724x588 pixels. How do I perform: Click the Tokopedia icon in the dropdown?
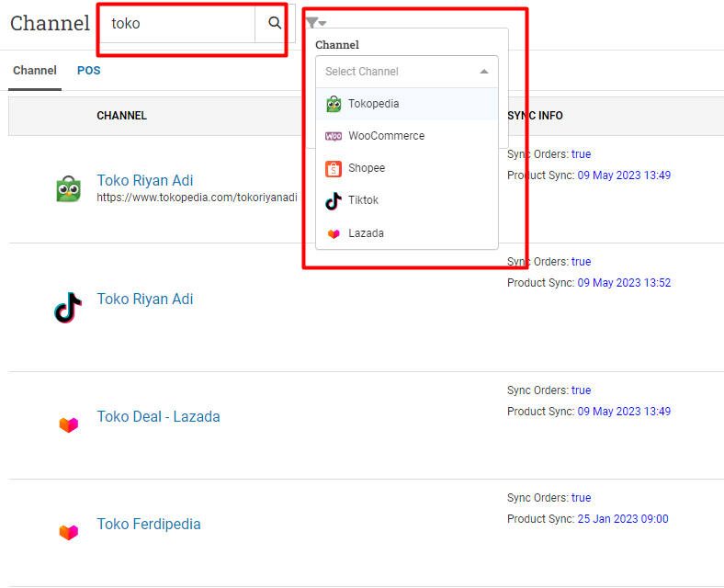pyautogui.click(x=334, y=105)
